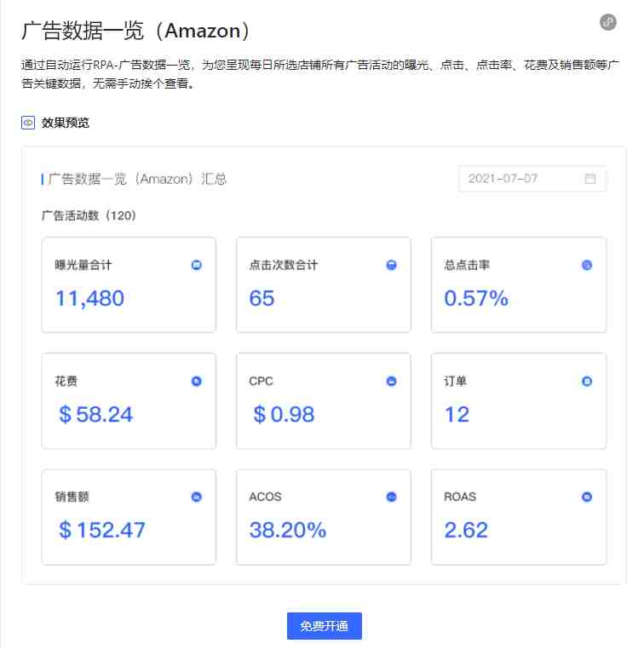Click the 广告活动数 (120) label
The image size is (644, 649).
click(89, 215)
